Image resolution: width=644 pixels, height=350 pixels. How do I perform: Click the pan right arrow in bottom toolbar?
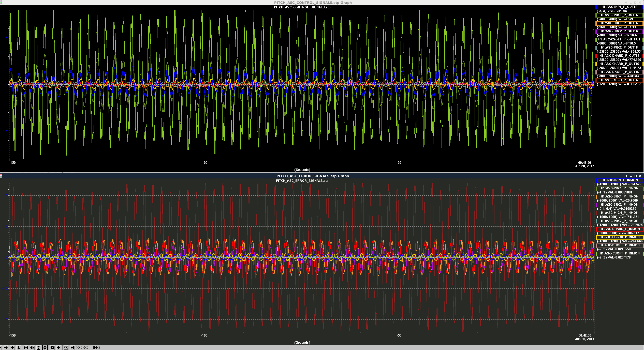point(6,347)
